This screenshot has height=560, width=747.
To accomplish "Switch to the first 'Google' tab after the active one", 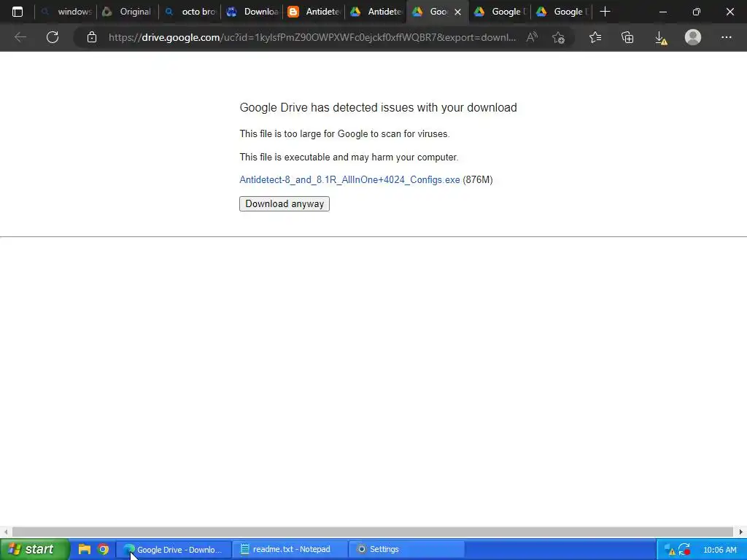I will coord(499,12).
